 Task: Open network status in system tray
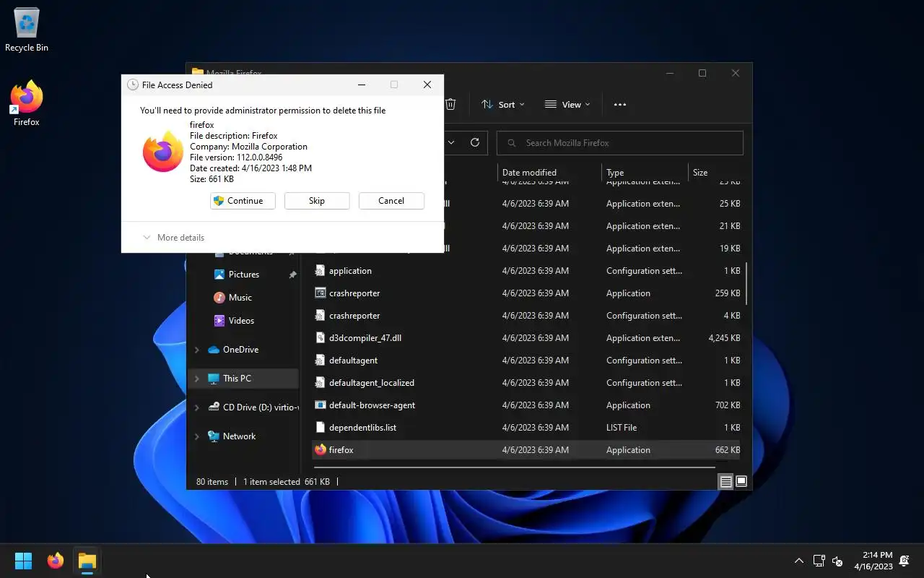[x=819, y=561]
